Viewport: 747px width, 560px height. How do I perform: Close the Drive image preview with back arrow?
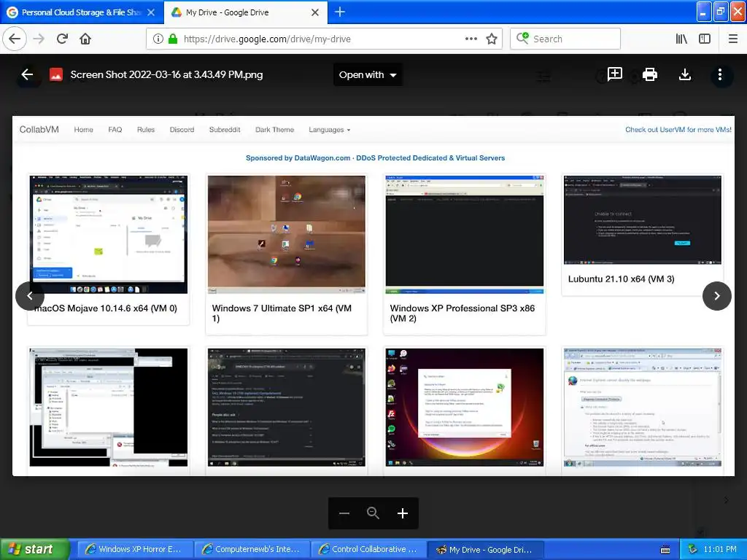27,74
